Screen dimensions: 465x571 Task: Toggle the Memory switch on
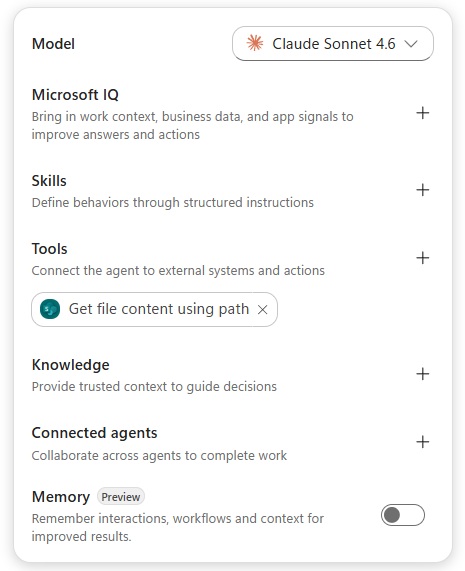pyautogui.click(x=403, y=515)
